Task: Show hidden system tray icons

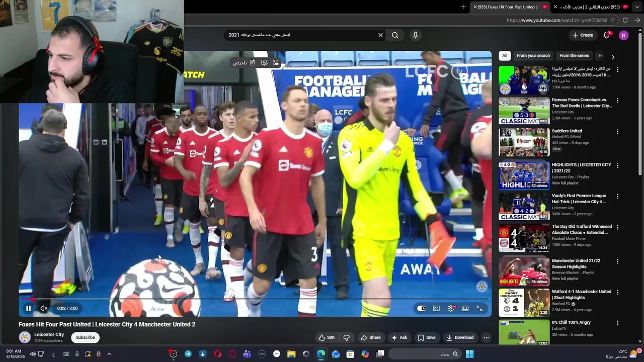Action: 109,354
